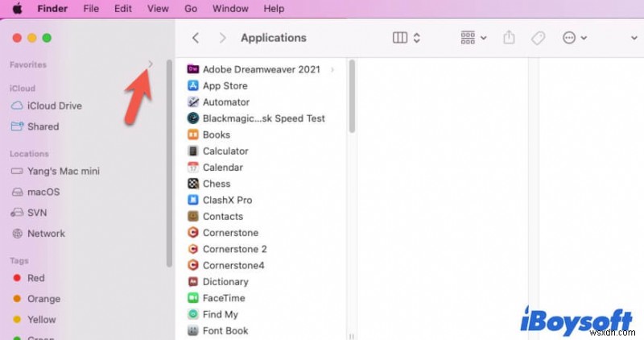Select Shared in the sidebar
The height and width of the screenshot is (340, 644).
[x=35, y=126]
